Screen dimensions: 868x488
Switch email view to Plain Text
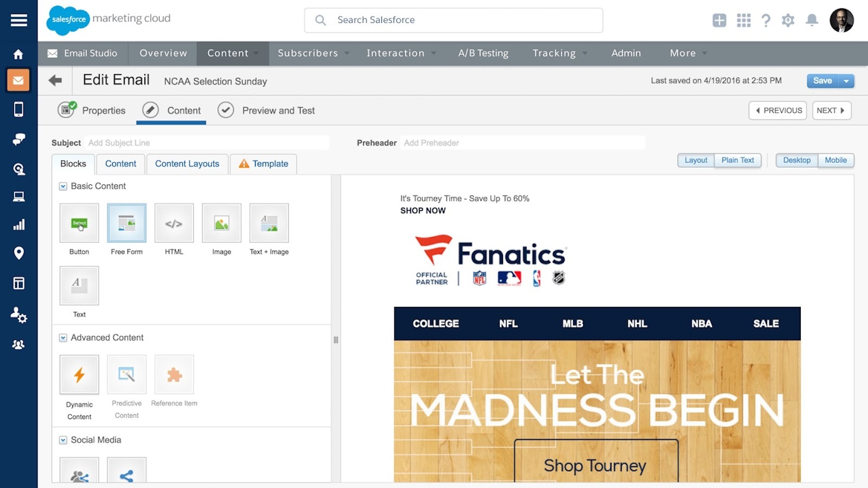coord(738,160)
